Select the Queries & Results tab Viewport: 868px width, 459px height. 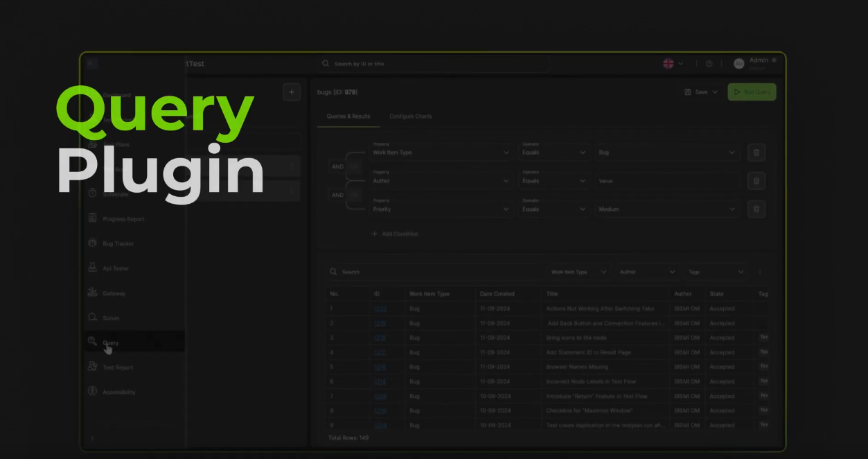tap(348, 116)
